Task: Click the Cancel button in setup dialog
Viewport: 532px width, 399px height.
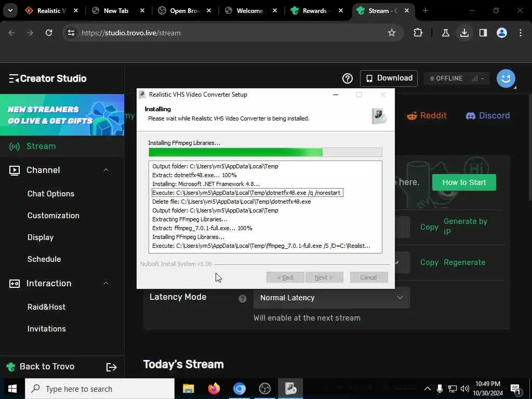Action: 368,277
